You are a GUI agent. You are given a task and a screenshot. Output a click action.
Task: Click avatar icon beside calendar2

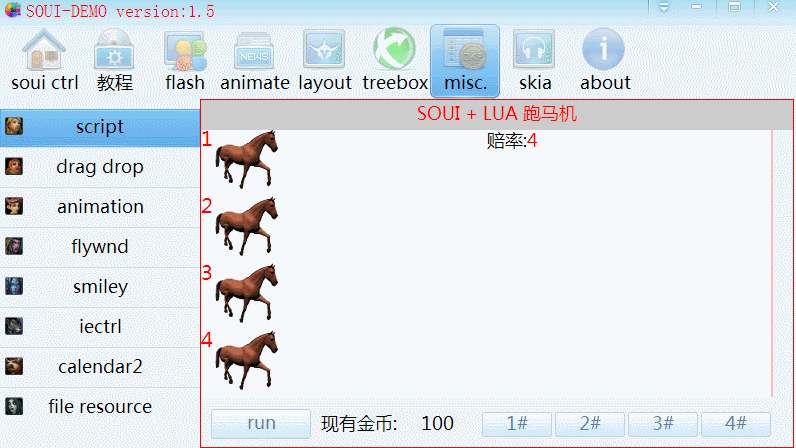click(x=14, y=366)
